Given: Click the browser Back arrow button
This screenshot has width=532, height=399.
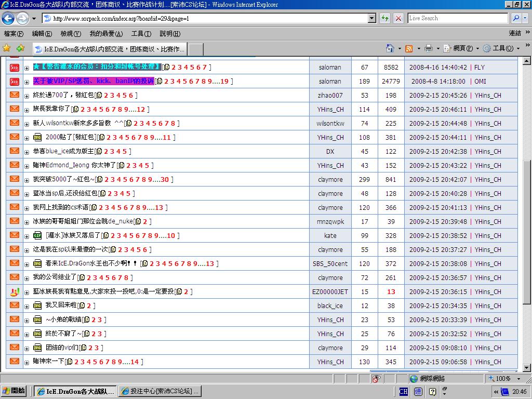Looking at the screenshot, I should pyautogui.click(x=8, y=19).
